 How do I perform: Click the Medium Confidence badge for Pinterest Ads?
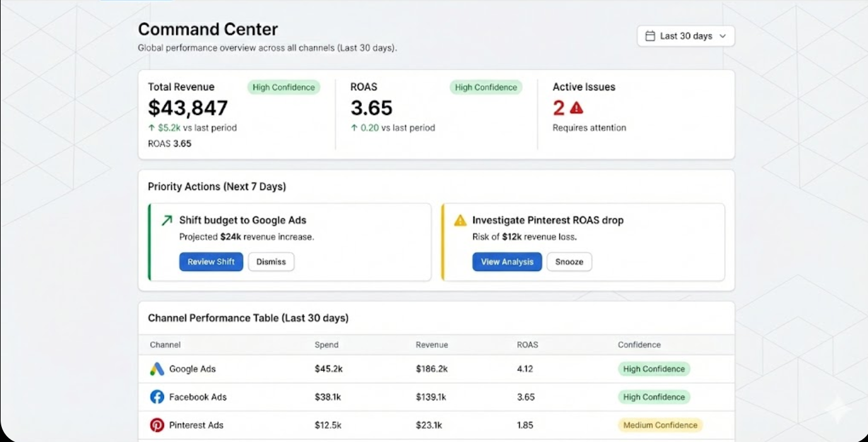pyautogui.click(x=660, y=425)
